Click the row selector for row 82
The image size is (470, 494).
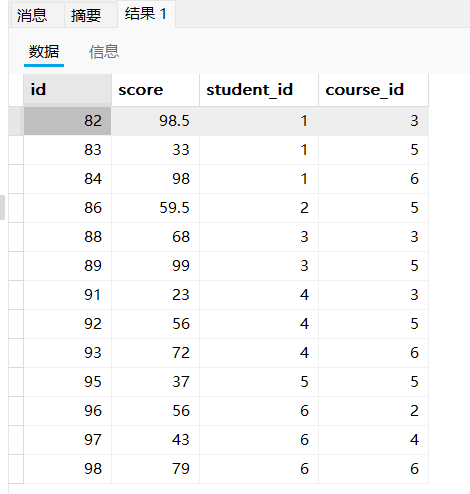pos(16,121)
